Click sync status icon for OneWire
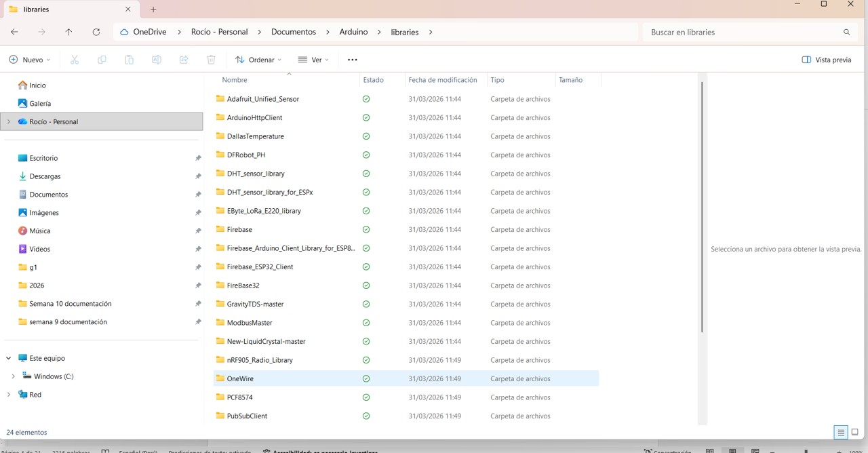Screen dimensions: 868x453 (366, 378)
